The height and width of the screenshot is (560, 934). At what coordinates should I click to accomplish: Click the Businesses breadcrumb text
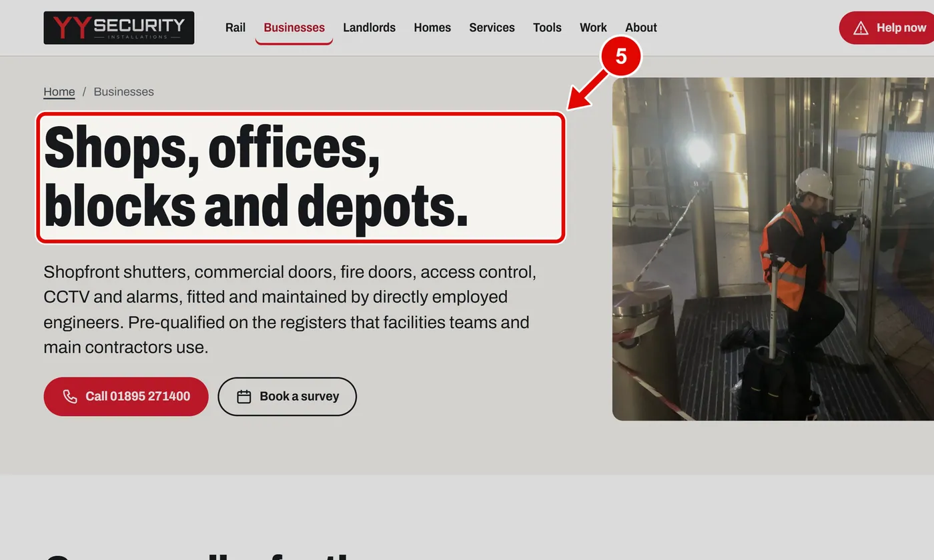(x=123, y=91)
